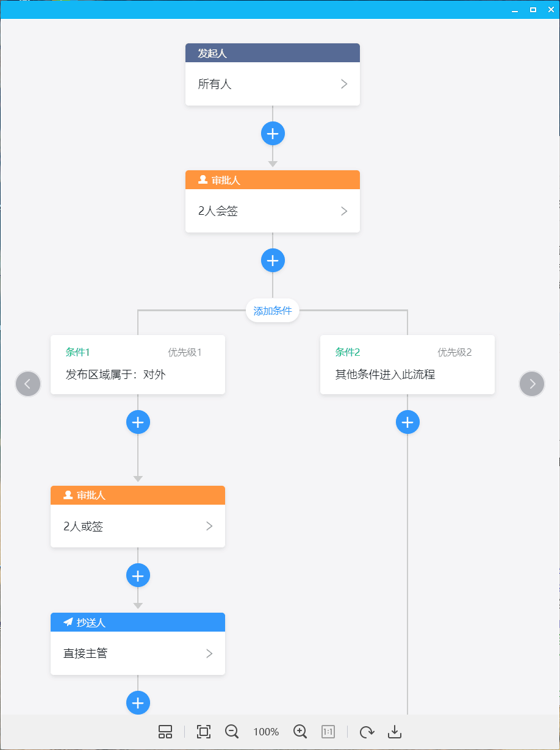Select the 条件1 condition card
Image resolution: width=560 pixels, height=750 pixels.
click(138, 364)
